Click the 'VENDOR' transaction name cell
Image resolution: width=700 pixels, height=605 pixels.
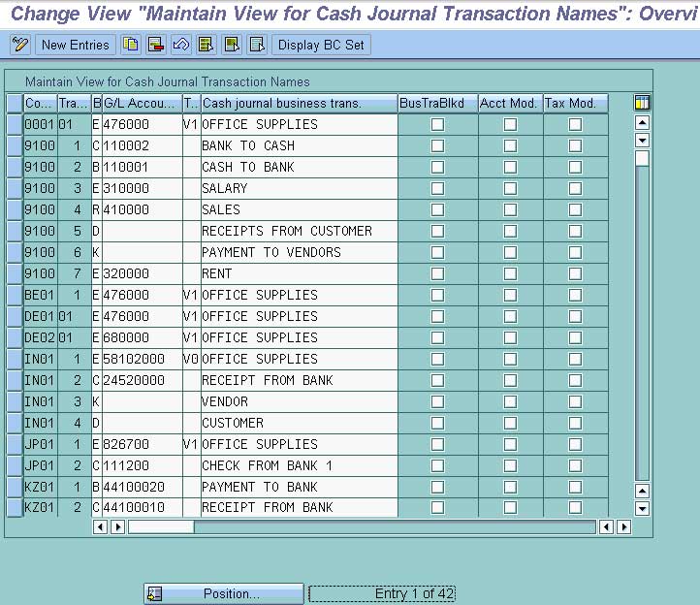(x=300, y=401)
